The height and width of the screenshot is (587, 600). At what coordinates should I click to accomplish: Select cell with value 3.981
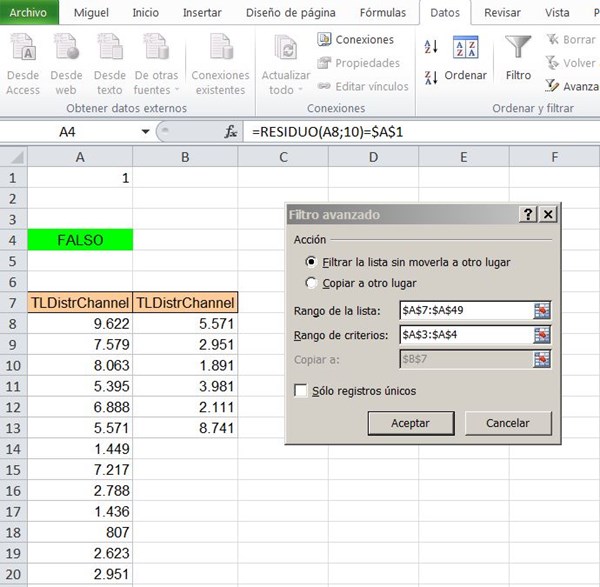click(185, 386)
